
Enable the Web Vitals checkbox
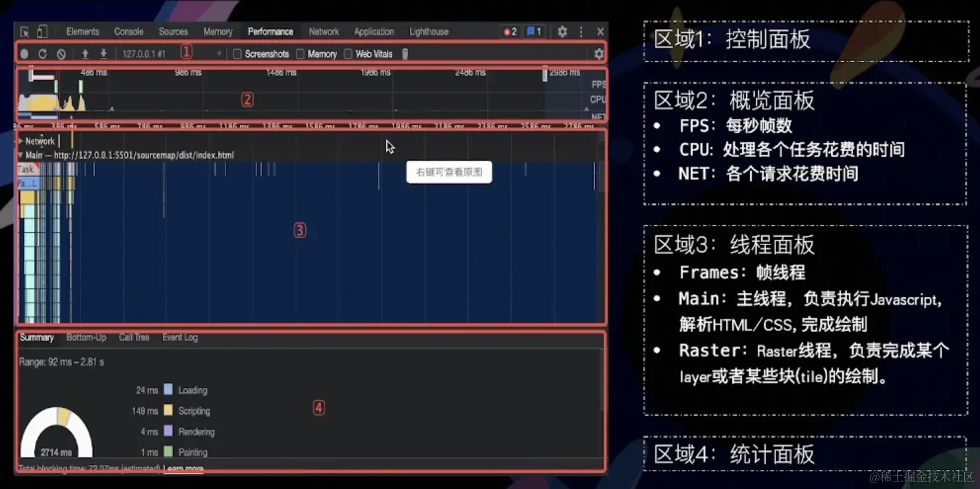pyautogui.click(x=348, y=54)
